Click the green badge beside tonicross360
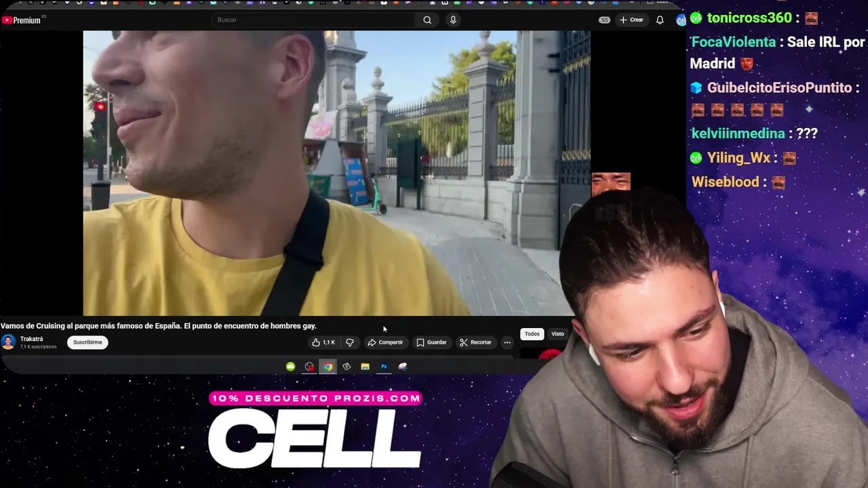The width and height of the screenshot is (868, 488). (x=696, y=18)
